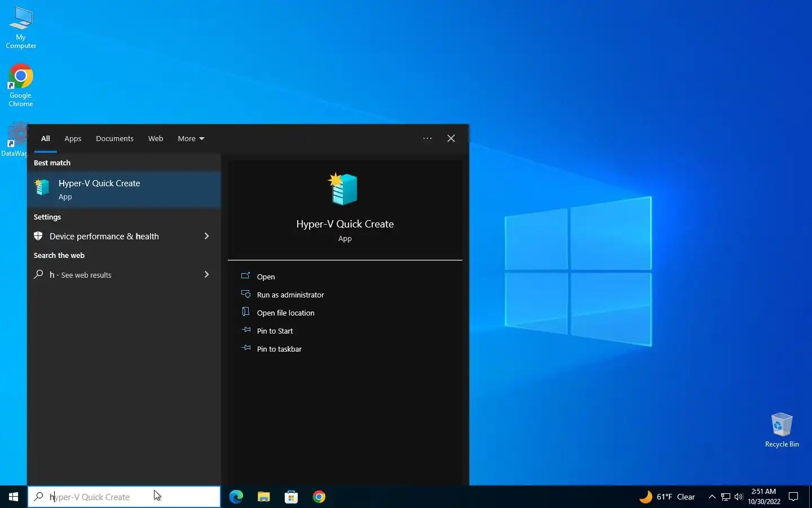Open Chrome from the taskbar
Viewport: 812px width, 508px height.
[319, 497]
